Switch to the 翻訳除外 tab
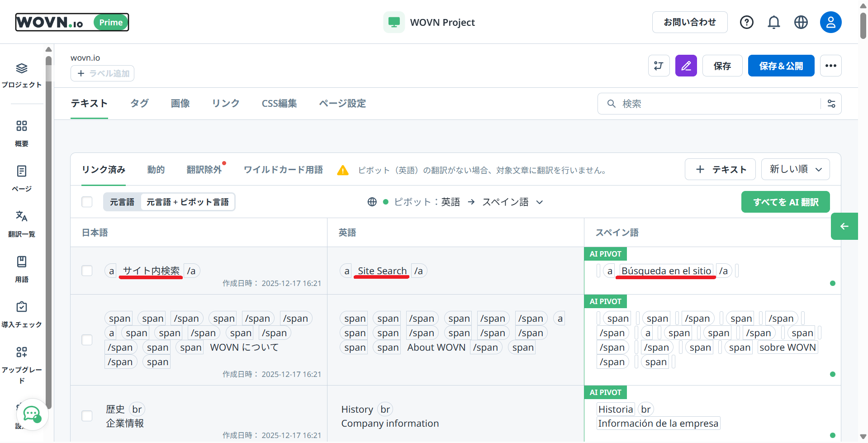 [x=204, y=170]
